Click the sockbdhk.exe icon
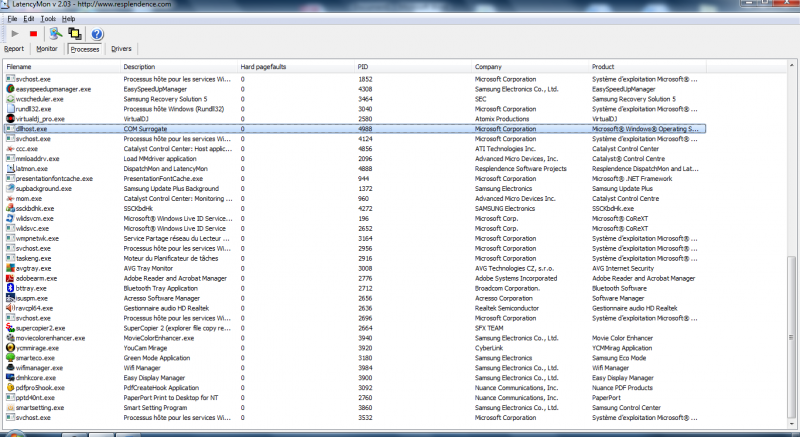The image size is (800, 437). pos(10,209)
